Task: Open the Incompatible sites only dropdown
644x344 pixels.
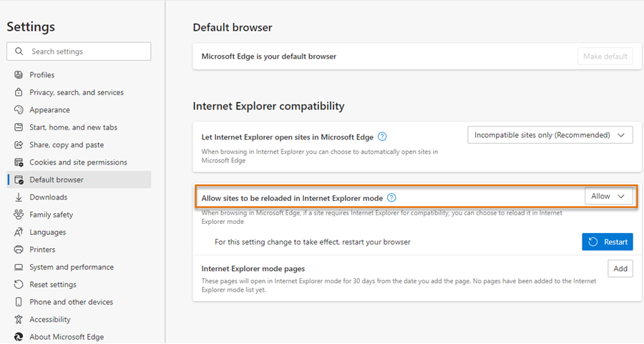Action: click(x=550, y=135)
